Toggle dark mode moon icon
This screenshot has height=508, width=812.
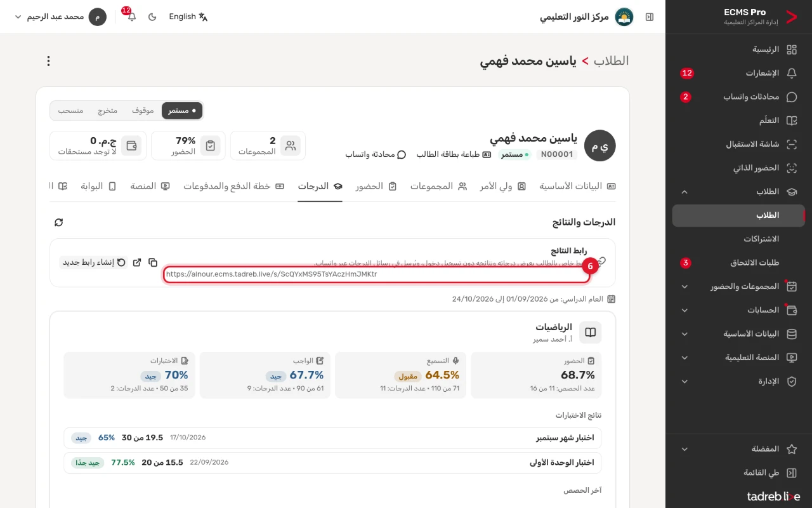tap(152, 17)
